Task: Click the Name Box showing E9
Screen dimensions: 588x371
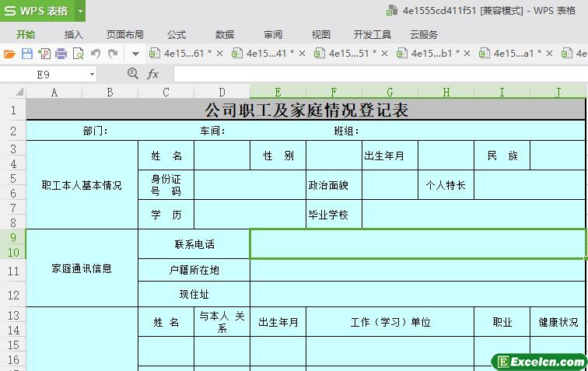Action: 43,74
